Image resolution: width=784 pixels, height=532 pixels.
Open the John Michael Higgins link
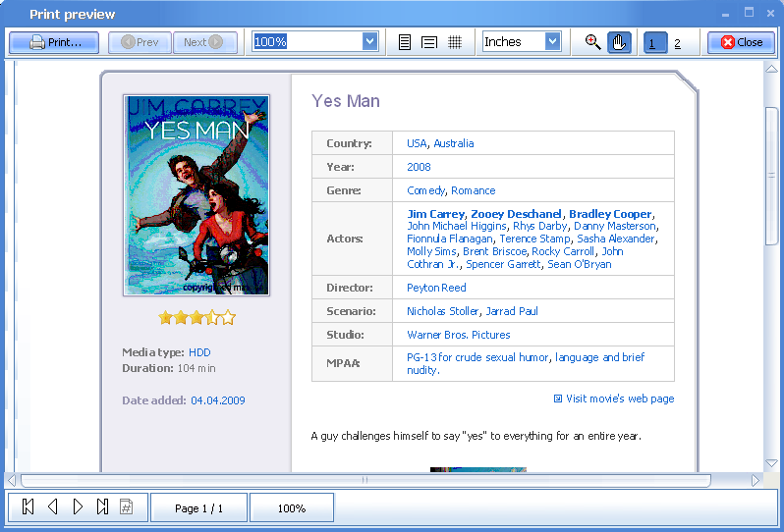click(x=457, y=226)
